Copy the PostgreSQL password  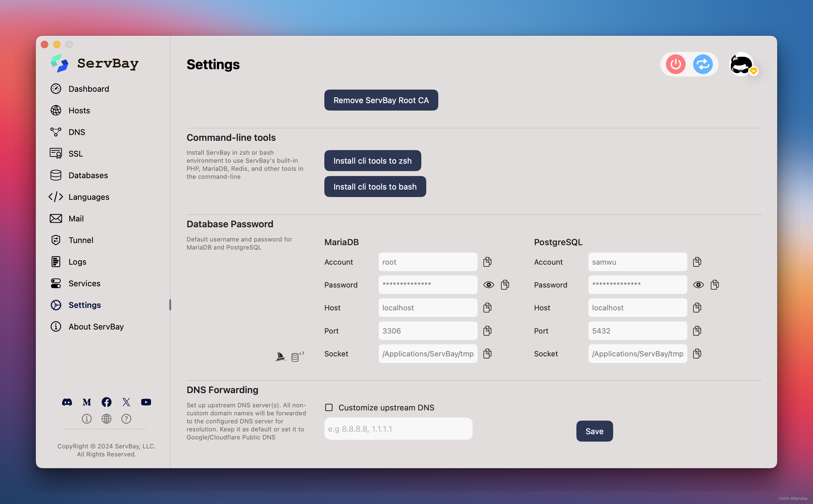tap(715, 285)
